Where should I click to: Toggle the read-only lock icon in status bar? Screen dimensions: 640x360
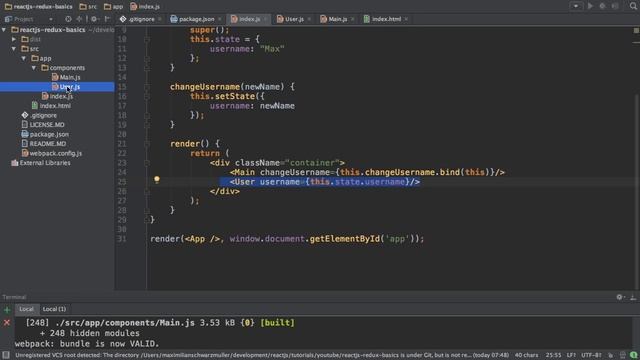(611, 355)
